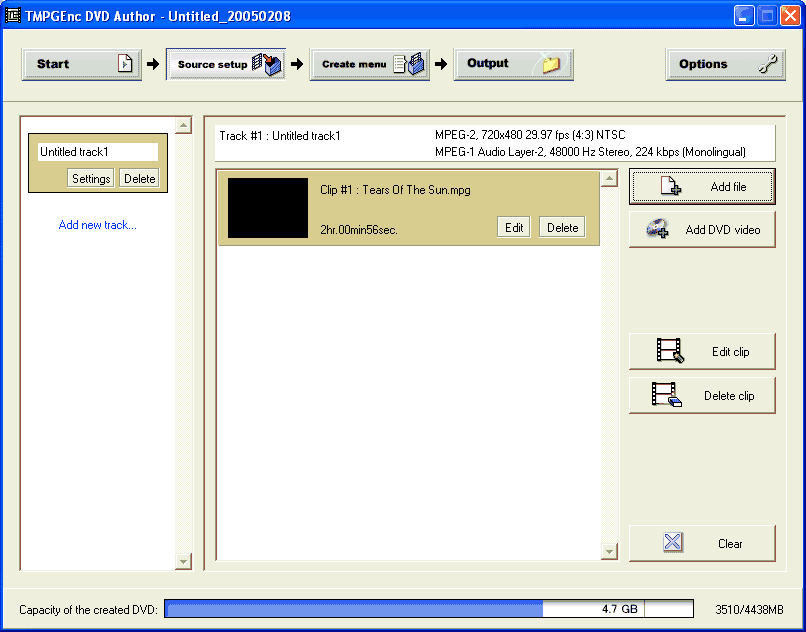Click the MPEG-1 Audio Layer-2 info line

tap(590, 152)
